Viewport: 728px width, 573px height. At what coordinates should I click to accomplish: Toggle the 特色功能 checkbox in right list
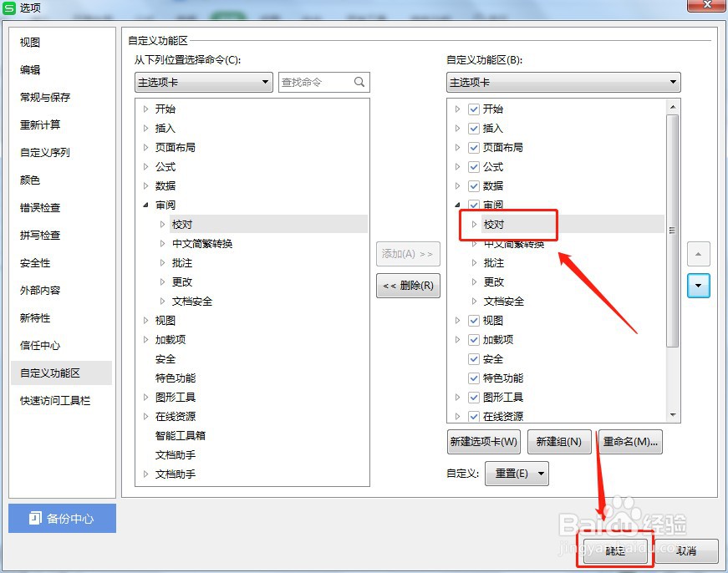click(474, 378)
